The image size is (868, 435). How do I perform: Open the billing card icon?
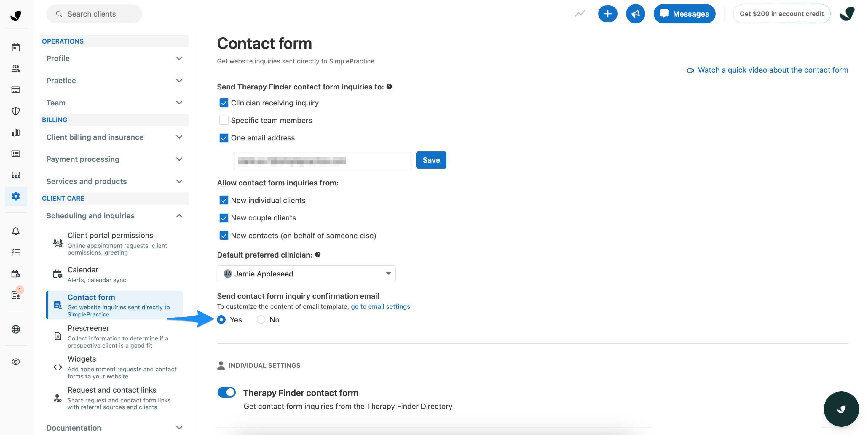click(15, 90)
